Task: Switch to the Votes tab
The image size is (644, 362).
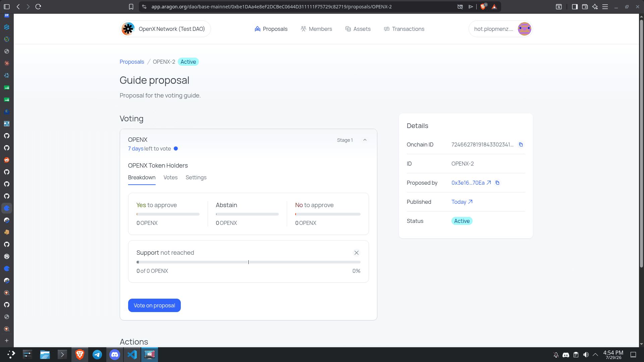Action: click(x=170, y=178)
